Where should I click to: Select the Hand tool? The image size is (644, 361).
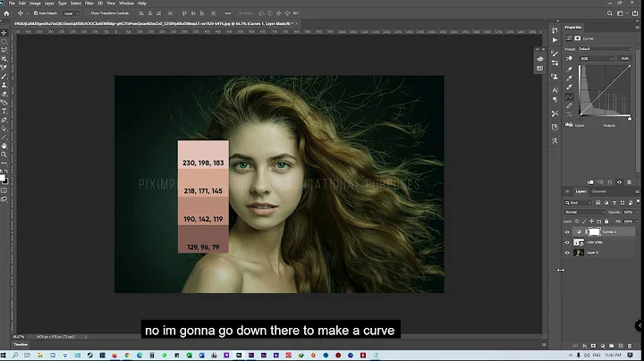[4, 146]
